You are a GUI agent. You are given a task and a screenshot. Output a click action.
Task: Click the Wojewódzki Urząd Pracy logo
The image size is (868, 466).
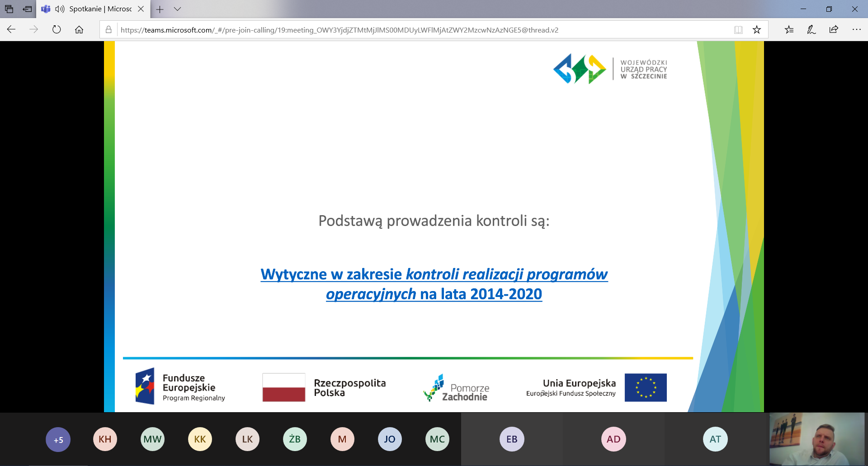[x=610, y=69]
